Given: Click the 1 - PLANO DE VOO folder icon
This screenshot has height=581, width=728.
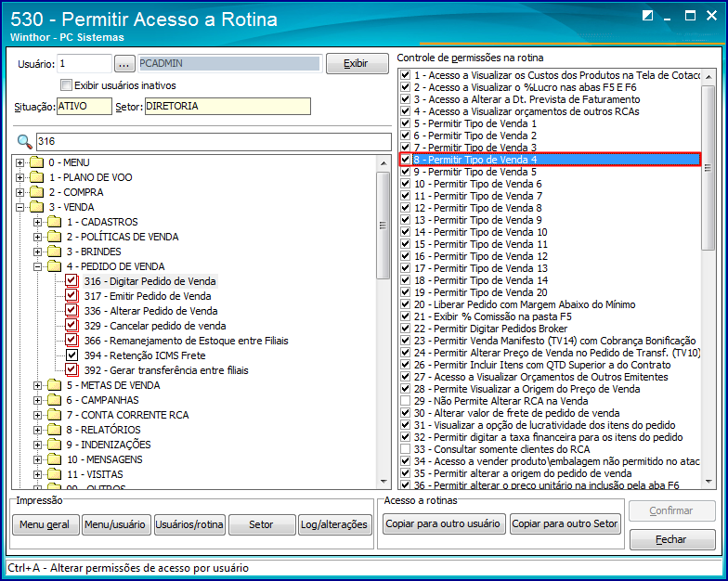Looking at the screenshot, I should coord(36,177).
